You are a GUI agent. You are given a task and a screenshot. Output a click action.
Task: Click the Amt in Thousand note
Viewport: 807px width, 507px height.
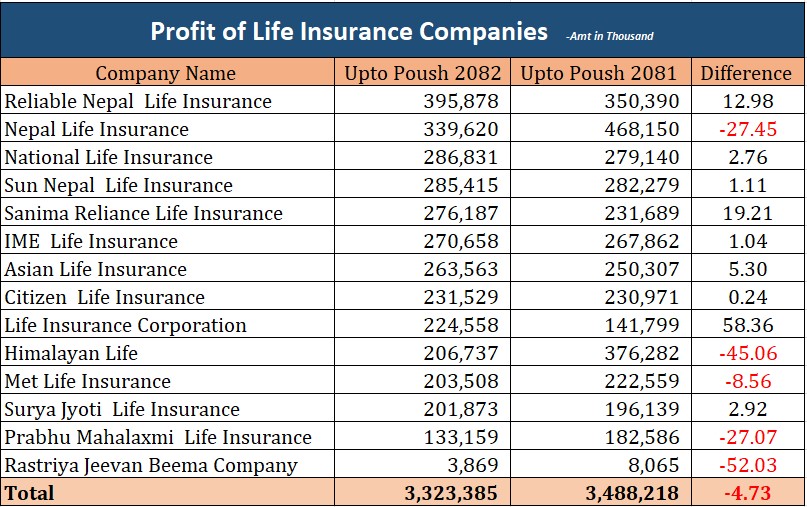pos(609,36)
